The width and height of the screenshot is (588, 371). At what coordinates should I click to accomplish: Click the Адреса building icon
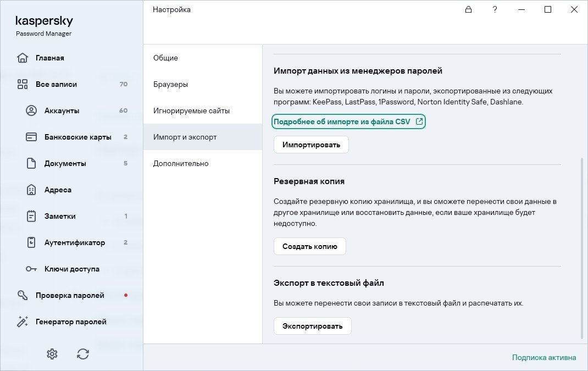coord(31,190)
